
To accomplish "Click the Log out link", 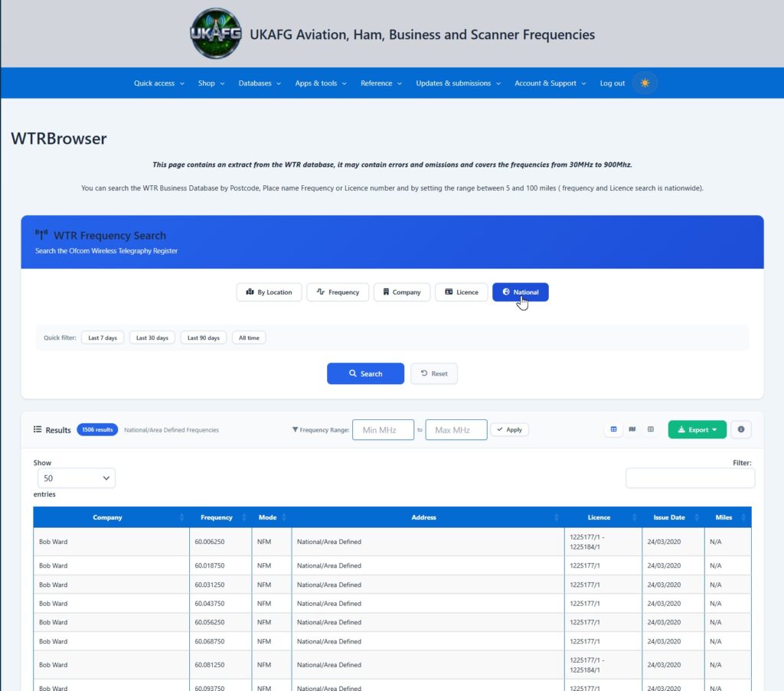I will [612, 83].
